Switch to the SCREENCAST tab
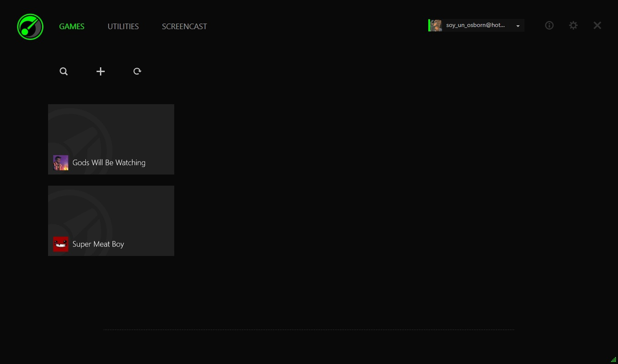 [184, 26]
